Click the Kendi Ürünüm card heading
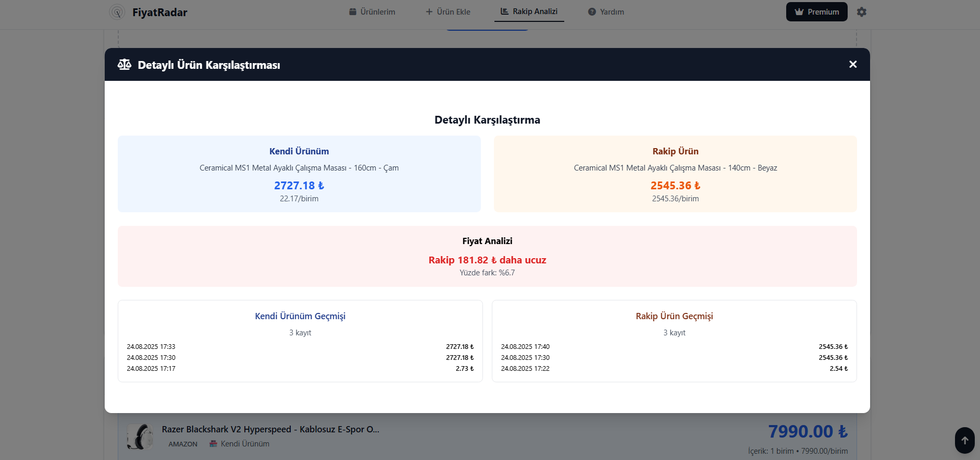The height and width of the screenshot is (460, 980). click(x=299, y=151)
